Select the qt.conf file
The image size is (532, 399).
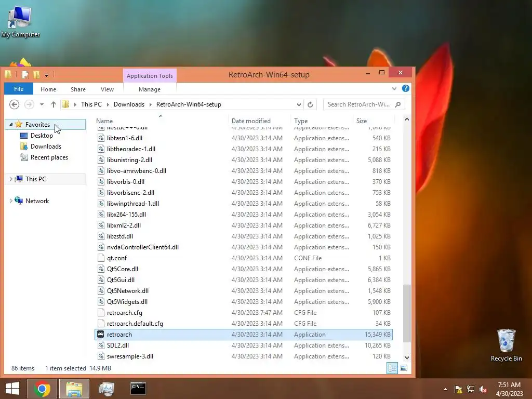(x=243, y=258)
